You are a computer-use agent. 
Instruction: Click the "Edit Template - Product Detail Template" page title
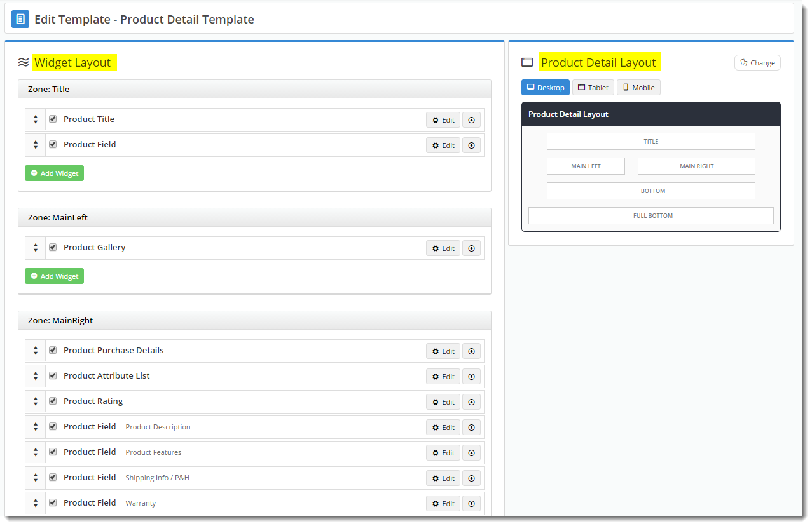coord(144,20)
